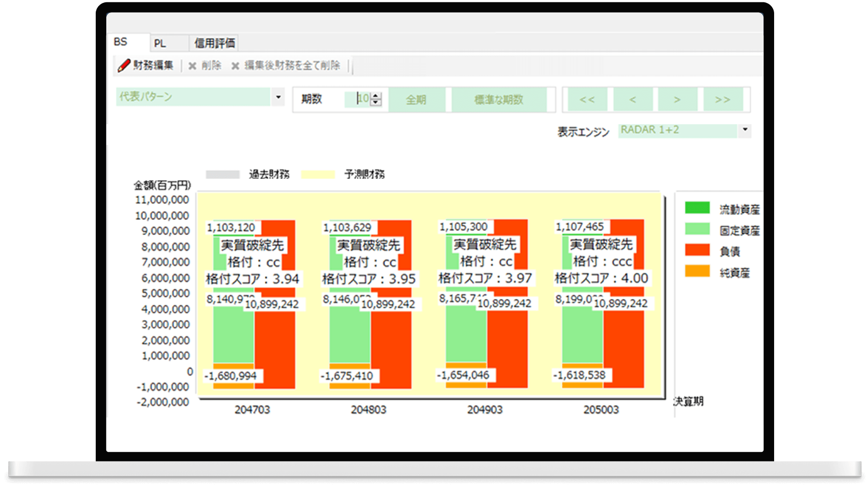The height and width of the screenshot is (485, 868).
Task: Click the << first-period navigation icon
Action: [588, 99]
